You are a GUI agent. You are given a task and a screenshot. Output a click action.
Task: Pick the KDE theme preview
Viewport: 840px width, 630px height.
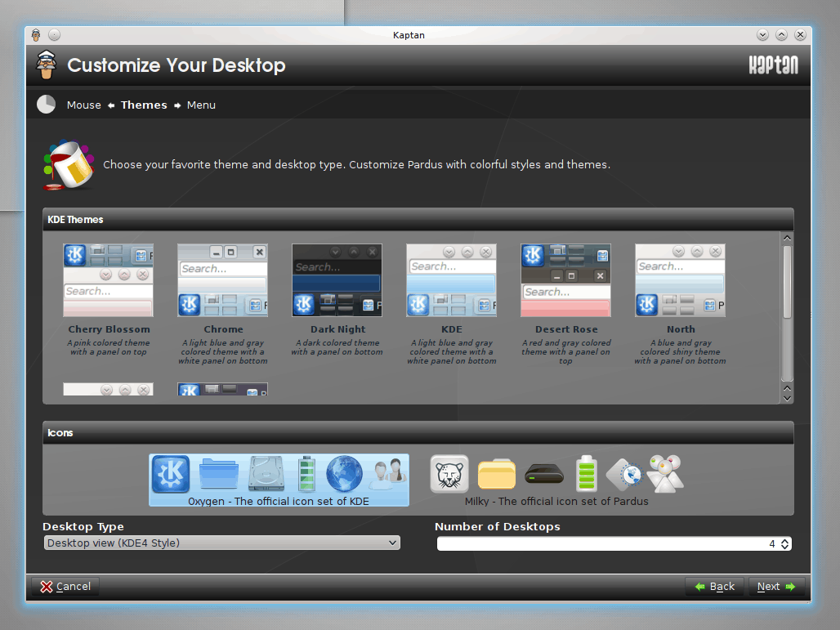[451, 280]
